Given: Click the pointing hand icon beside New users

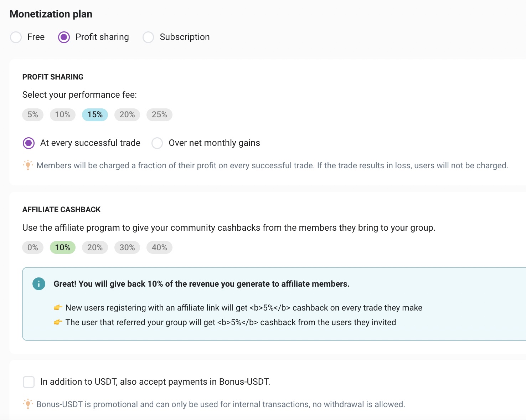Looking at the screenshot, I should 58,307.
